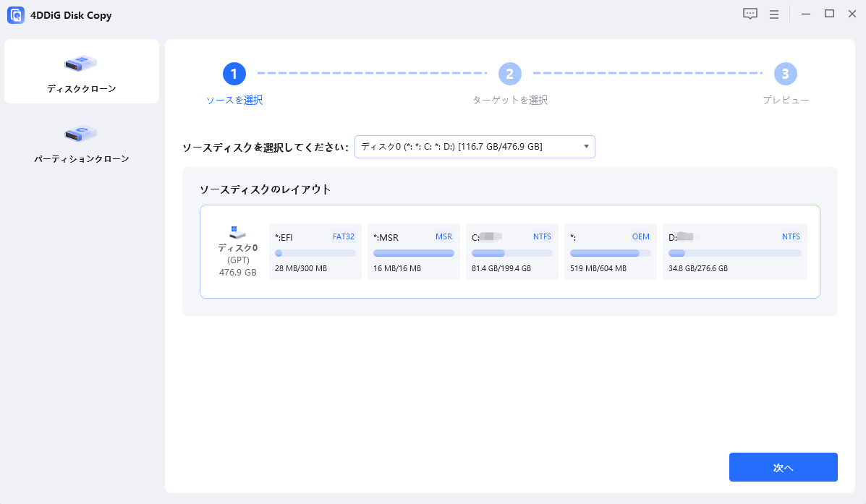This screenshot has height=504, width=866.
Task: Select the パーティションクローン icon in sidebar
Action: [81, 134]
